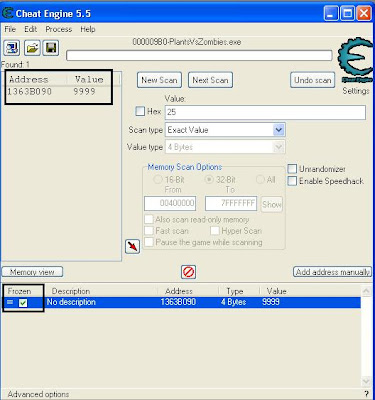Maximize the Cheat Engine window

pyautogui.click(x=347, y=14)
